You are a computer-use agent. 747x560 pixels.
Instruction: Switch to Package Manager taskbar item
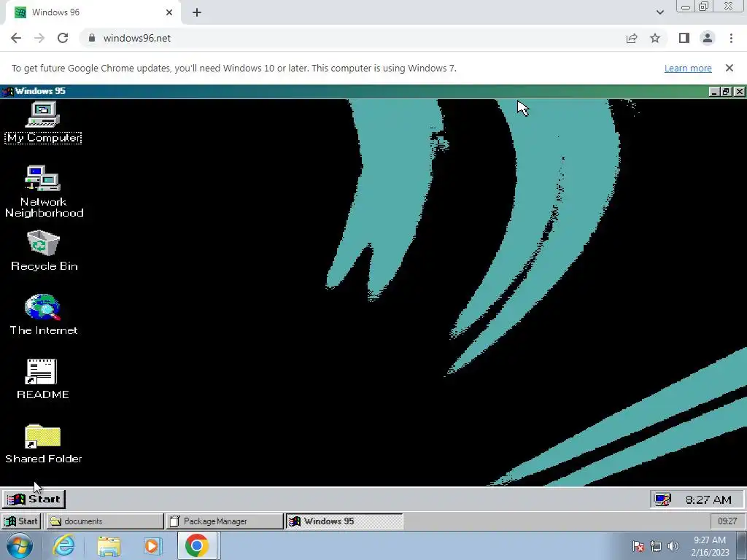tap(225, 521)
